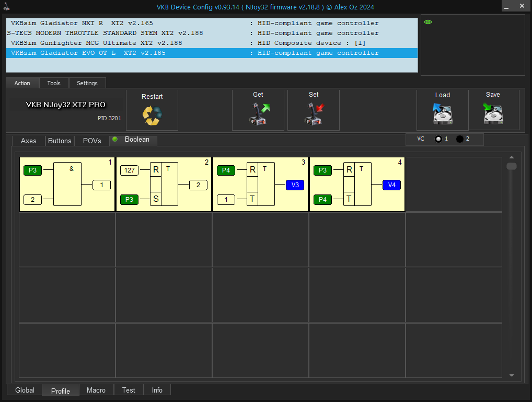Click VKB NJoy32 XT2 PRO label
Image resolution: width=532 pixels, height=402 pixels.
click(66, 105)
